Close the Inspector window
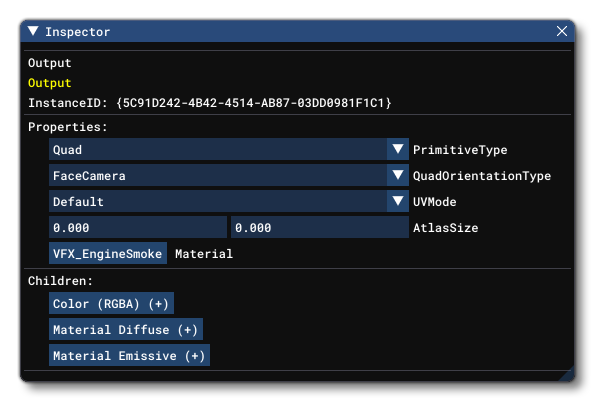This screenshot has width=595, height=402. click(x=562, y=31)
